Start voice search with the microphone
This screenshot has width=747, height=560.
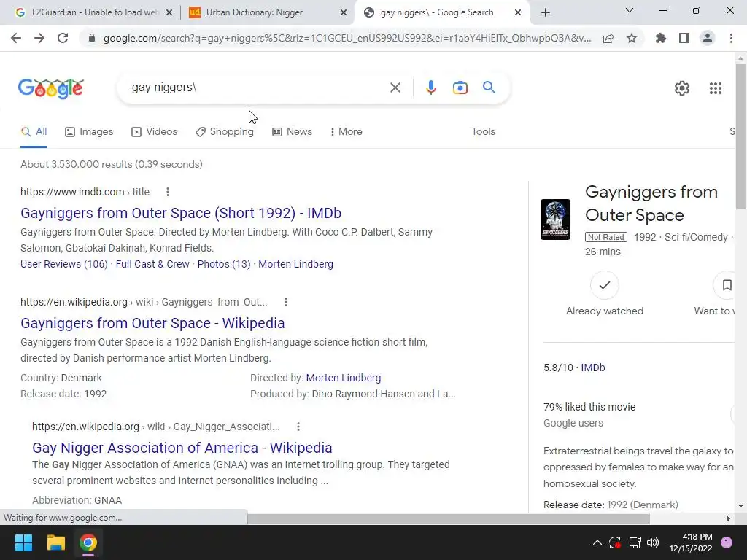(430, 87)
